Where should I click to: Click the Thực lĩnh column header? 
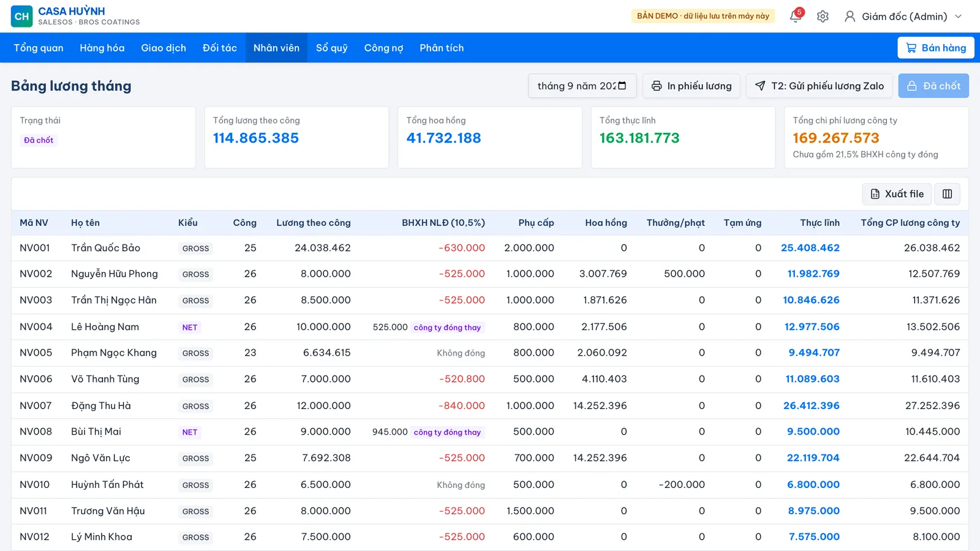click(820, 223)
